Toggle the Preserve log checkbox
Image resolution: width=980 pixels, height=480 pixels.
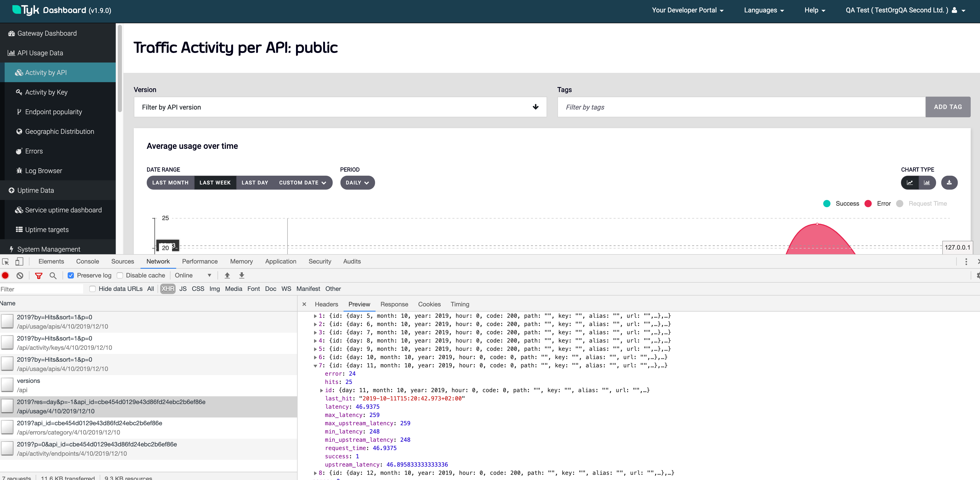click(x=71, y=275)
